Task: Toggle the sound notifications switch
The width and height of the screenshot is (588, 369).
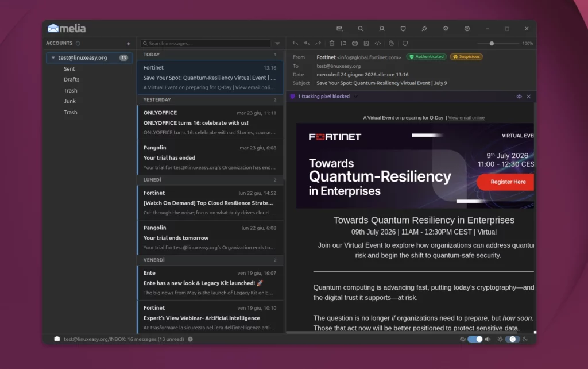Action: (475, 339)
